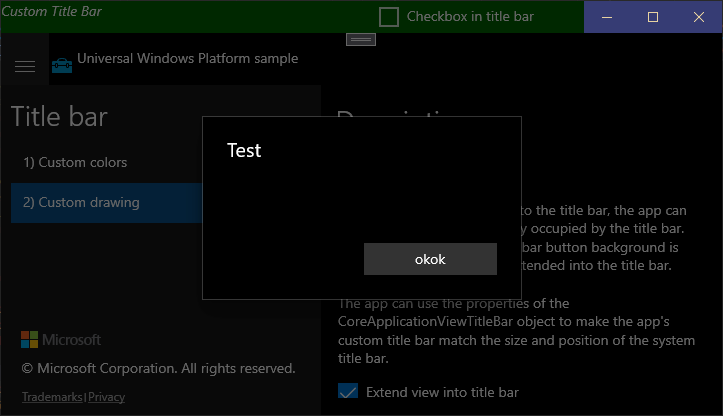
Task: Uncheck Extend view into title bar
Action: pyautogui.click(x=348, y=392)
